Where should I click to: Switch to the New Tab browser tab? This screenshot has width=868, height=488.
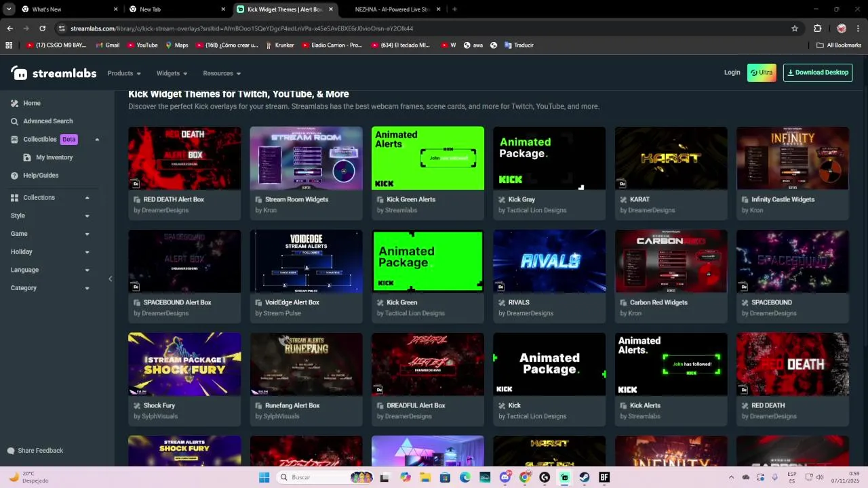tap(176, 9)
